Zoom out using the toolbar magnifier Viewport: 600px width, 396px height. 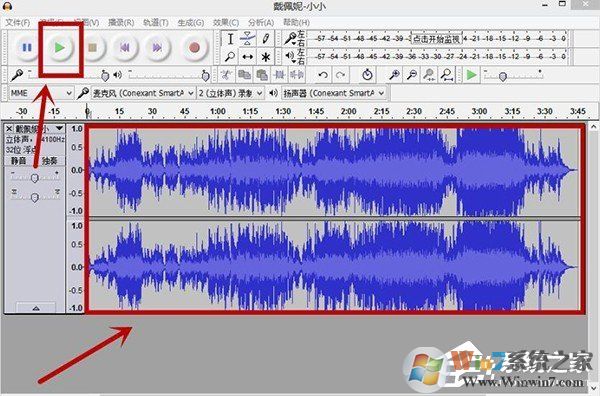412,75
